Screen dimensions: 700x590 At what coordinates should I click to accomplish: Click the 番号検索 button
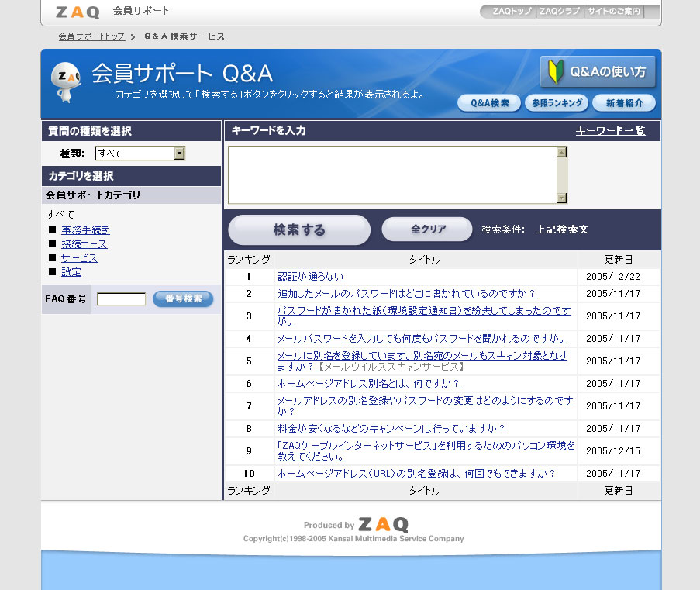click(183, 298)
